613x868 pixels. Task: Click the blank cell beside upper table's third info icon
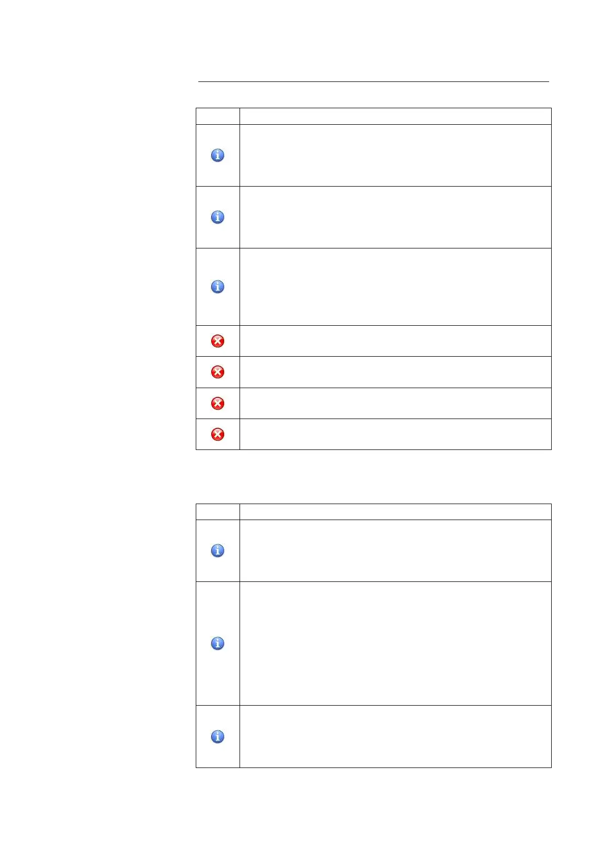pos(395,287)
